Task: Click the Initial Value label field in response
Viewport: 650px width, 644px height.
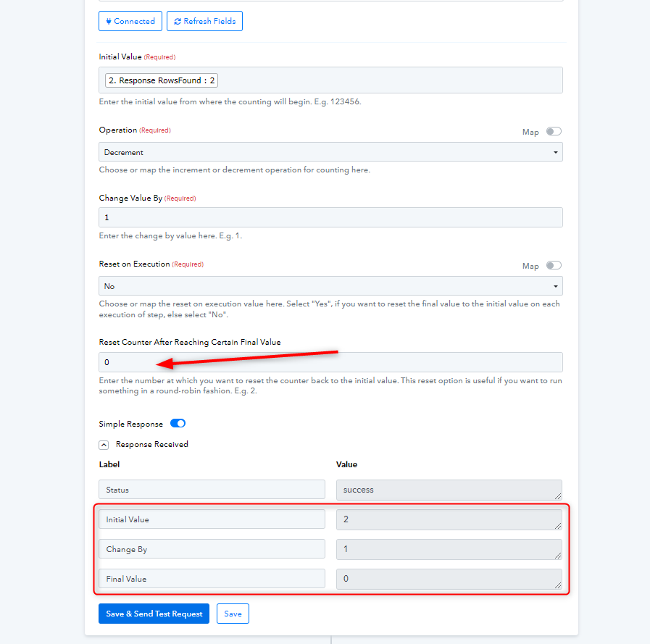Action: tap(212, 519)
